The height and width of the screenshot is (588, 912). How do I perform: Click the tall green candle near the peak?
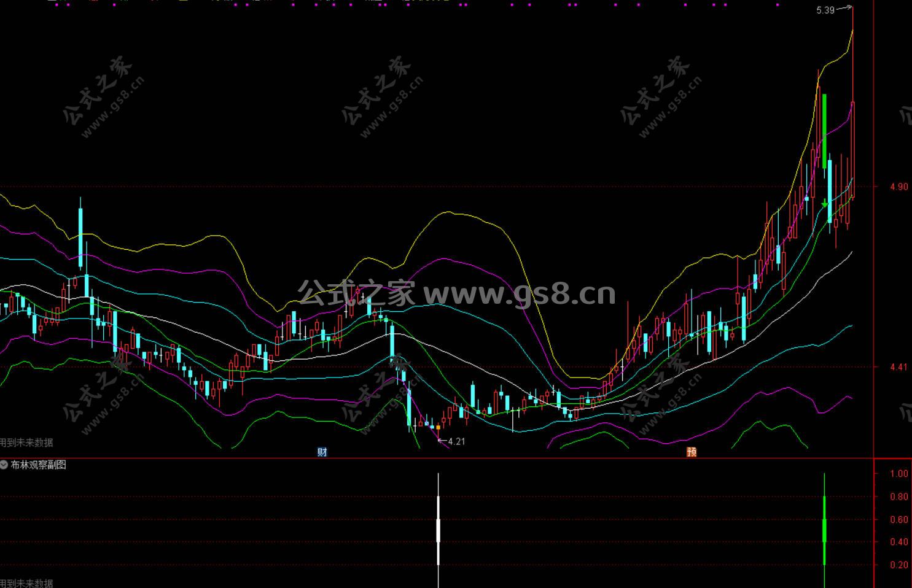click(x=824, y=131)
